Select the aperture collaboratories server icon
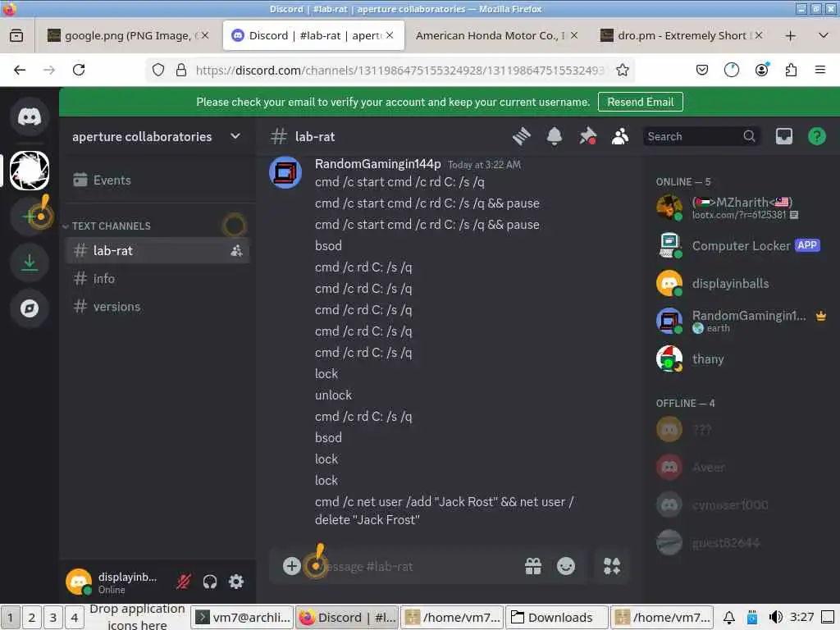The height and width of the screenshot is (630, 840). coord(30,171)
